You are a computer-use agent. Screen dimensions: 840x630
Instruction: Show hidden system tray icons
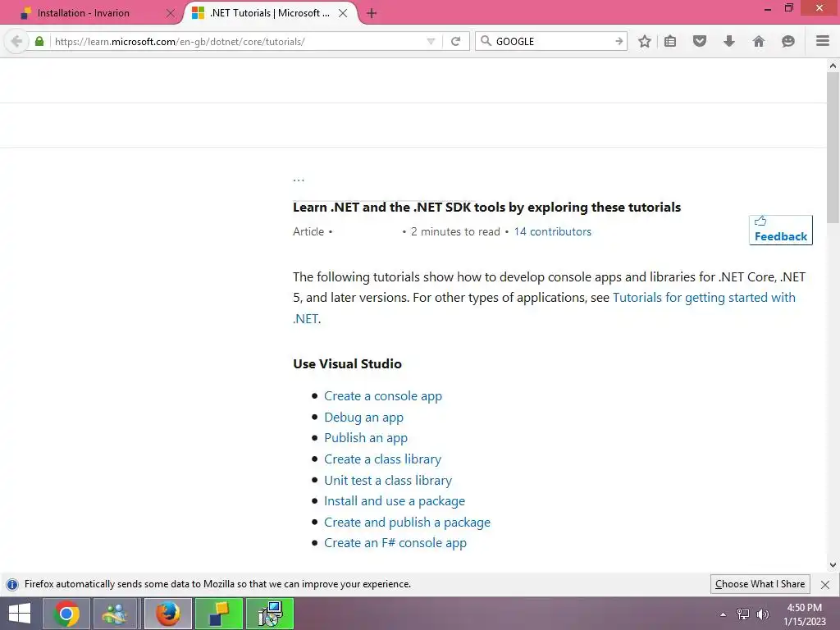723,614
